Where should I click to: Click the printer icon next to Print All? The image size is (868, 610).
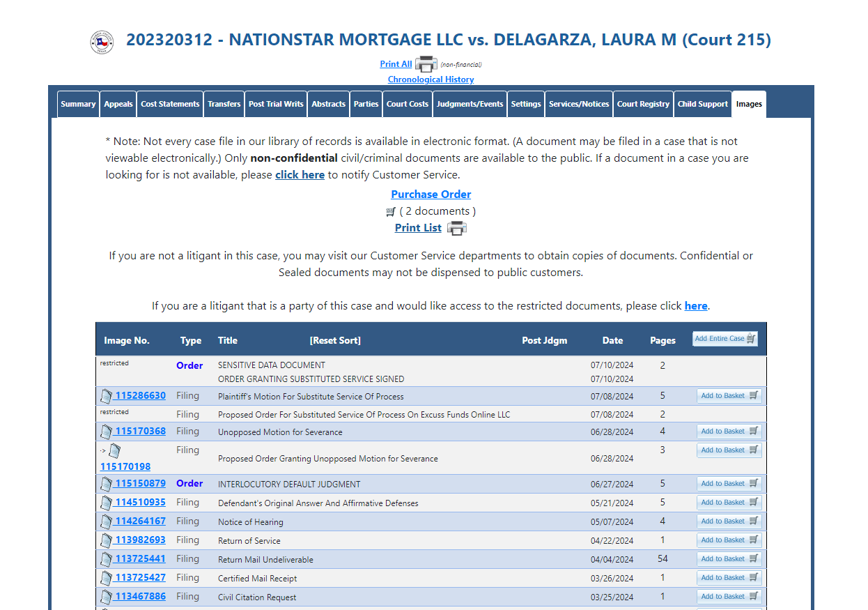click(x=426, y=64)
